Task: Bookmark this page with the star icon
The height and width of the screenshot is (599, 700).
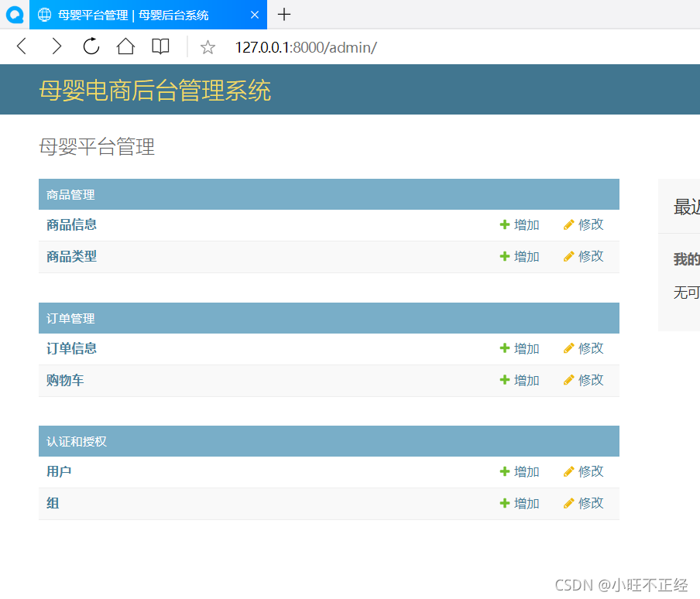Action: pos(208,47)
